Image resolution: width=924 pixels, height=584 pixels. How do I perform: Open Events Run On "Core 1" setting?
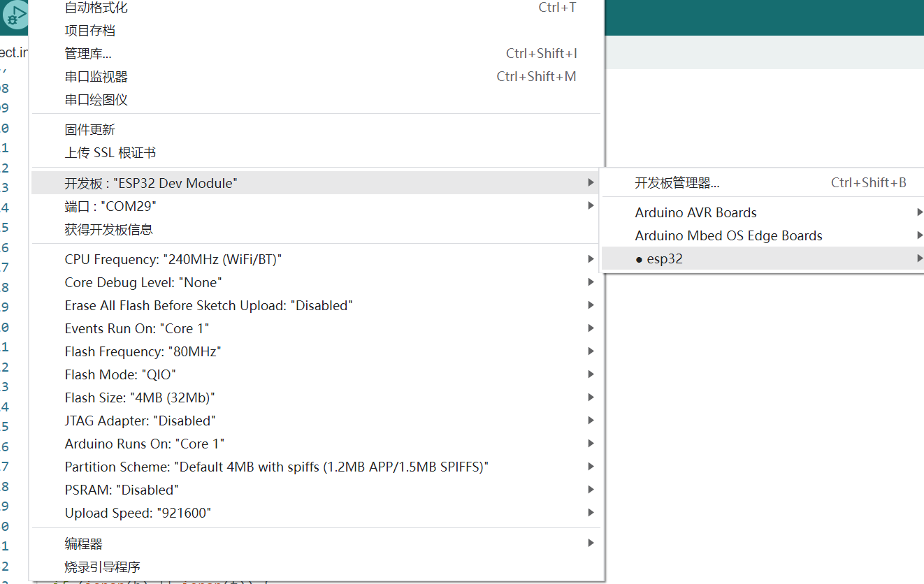(x=316, y=328)
